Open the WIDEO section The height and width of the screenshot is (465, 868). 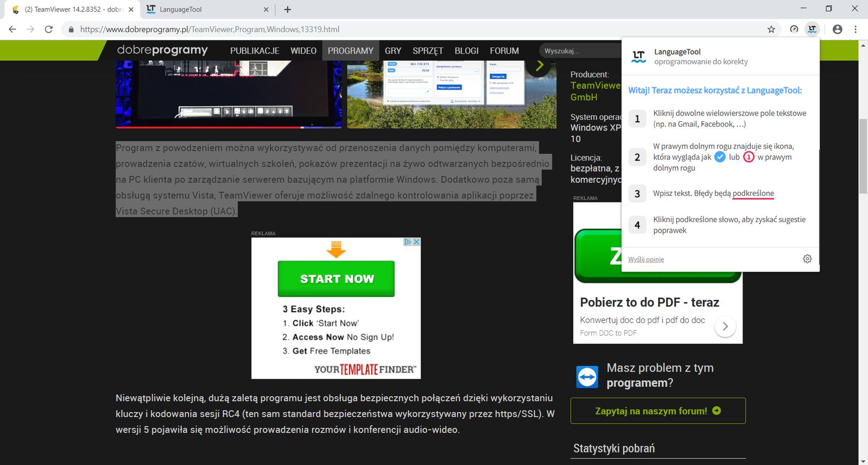click(x=303, y=50)
